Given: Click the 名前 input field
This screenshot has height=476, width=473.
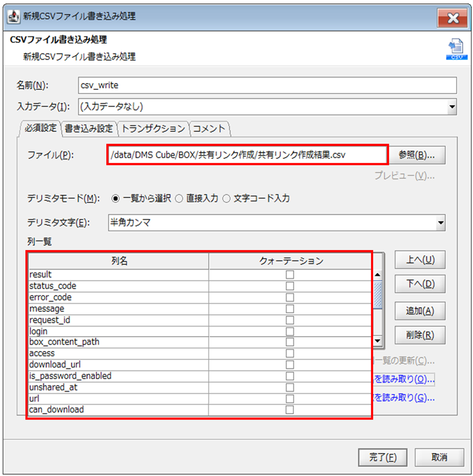Looking at the screenshot, I should click(x=267, y=86).
